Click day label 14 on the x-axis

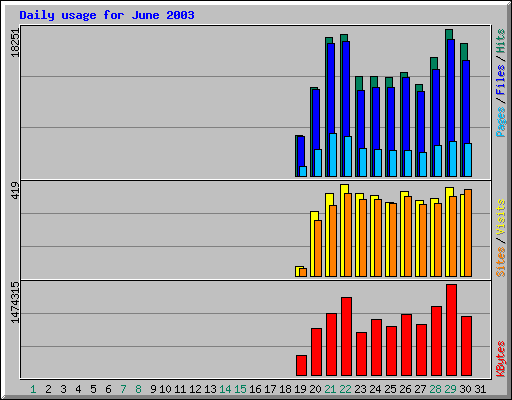(225, 389)
